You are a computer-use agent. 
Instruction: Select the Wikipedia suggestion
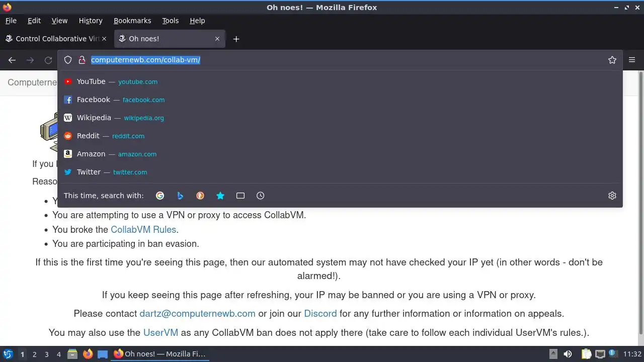[x=340, y=118]
